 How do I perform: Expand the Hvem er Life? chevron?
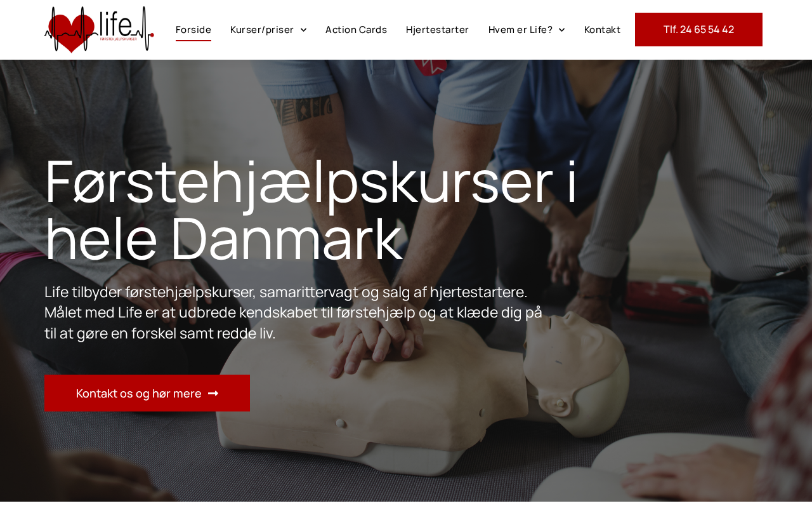561,30
